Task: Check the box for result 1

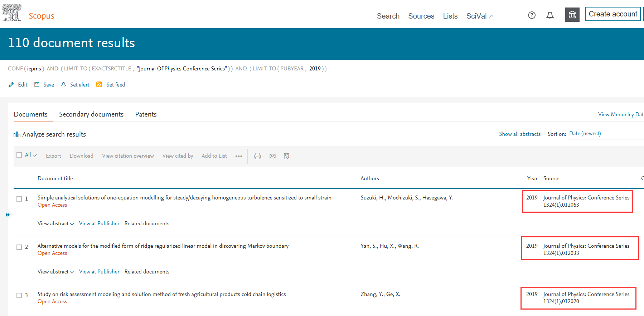Action: coord(19,199)
